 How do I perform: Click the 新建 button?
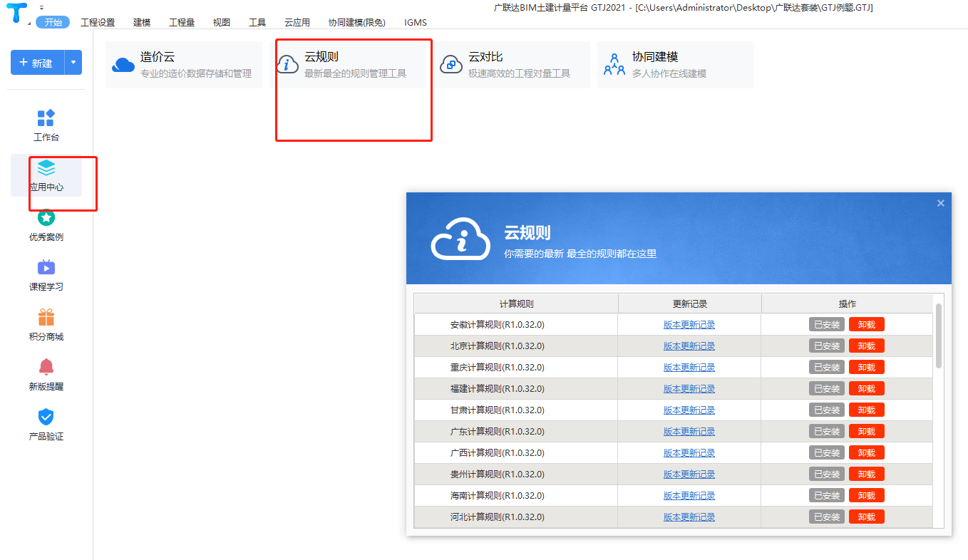click(38, 63)
